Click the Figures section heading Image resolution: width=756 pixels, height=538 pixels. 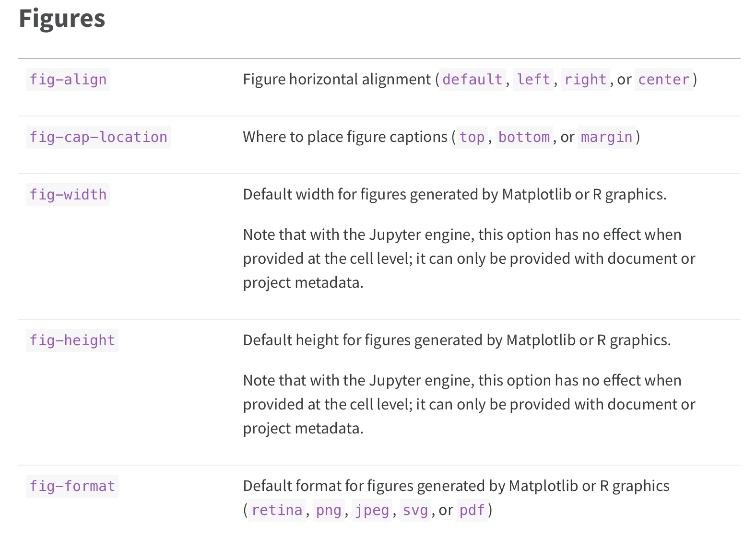coord(62,19)
